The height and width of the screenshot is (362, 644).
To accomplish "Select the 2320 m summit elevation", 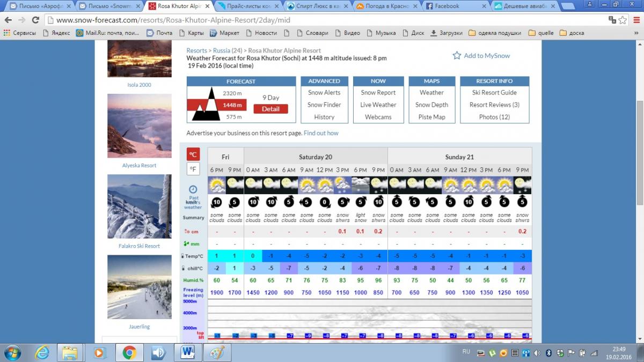I will (x=232, y=93).
